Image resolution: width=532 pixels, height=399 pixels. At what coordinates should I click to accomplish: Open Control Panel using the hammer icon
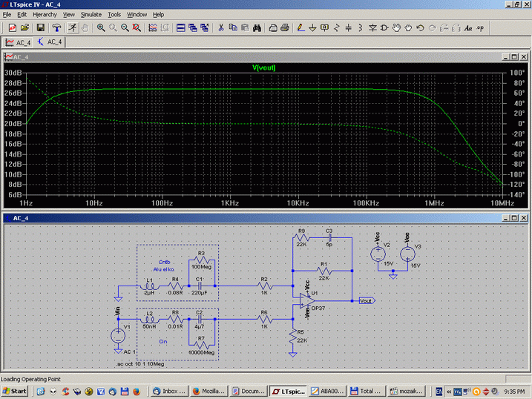[56, 27]
